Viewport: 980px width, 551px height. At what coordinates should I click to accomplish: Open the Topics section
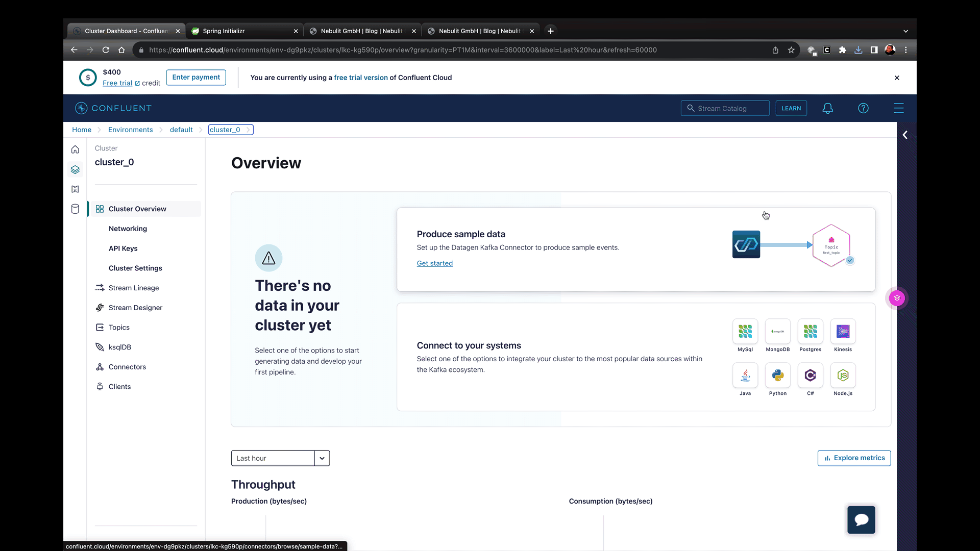pyautogui.click(x=118, y=327)
